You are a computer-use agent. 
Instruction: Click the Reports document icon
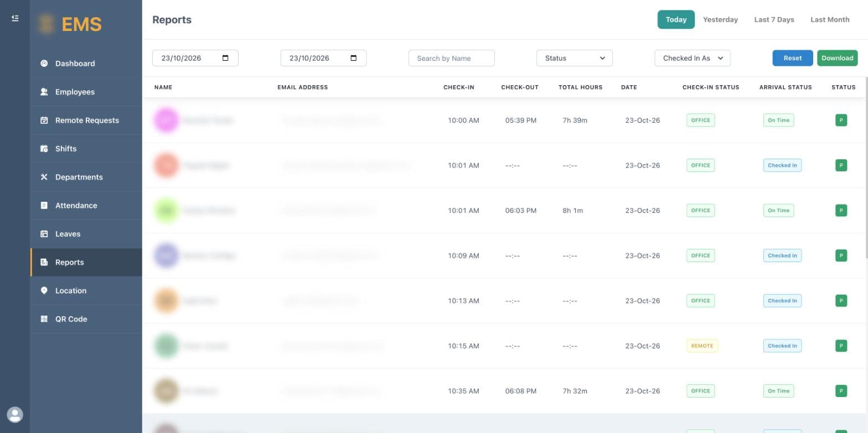44,262
